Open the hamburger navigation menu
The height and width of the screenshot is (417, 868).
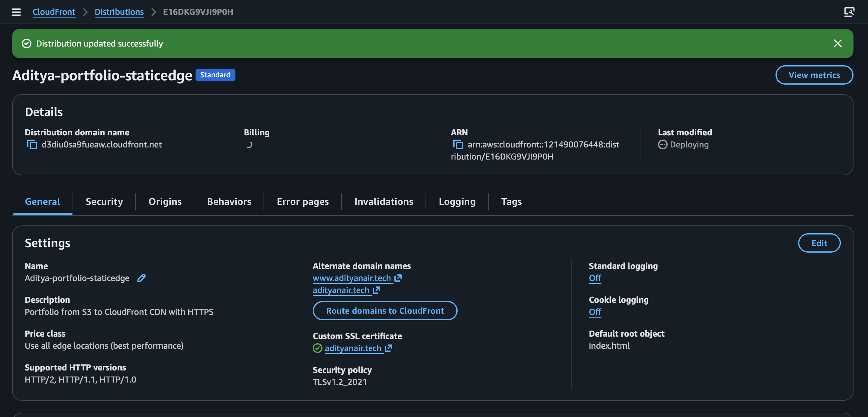pos(16,12)
